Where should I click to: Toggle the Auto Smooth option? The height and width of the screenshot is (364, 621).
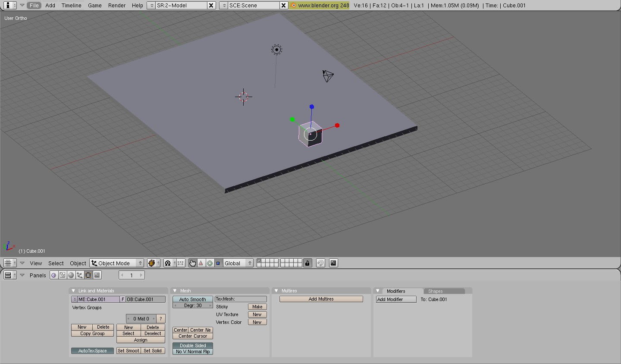coord(193,299)
